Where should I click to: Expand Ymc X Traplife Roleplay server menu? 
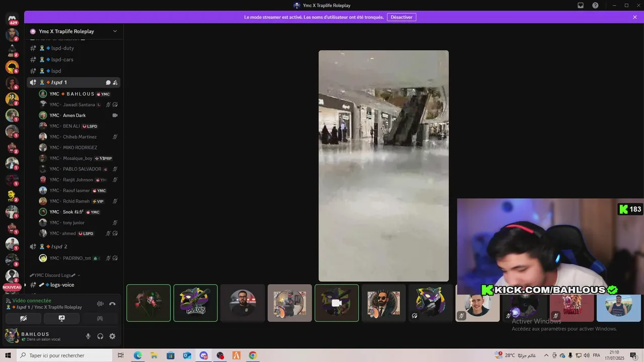click(x=115, y=31)
